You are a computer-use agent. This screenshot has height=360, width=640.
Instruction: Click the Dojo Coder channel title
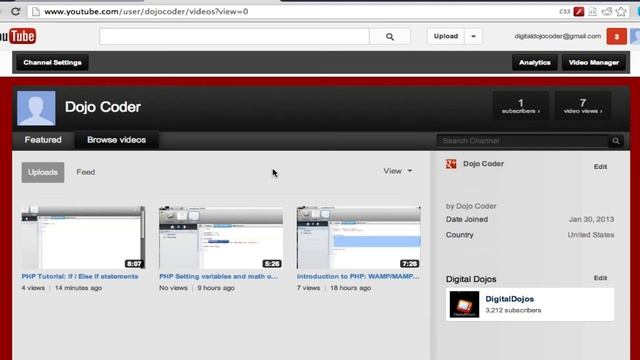click(103, 107)
